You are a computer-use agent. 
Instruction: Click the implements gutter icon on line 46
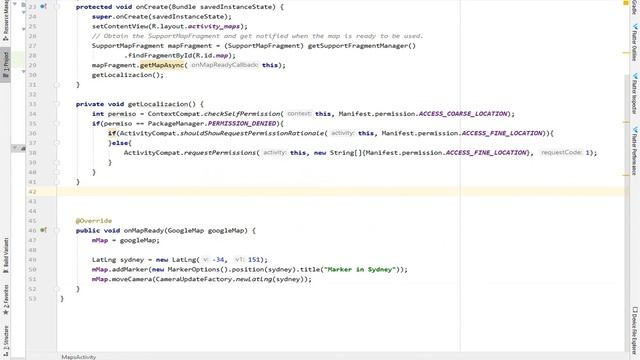coord(43,230)
